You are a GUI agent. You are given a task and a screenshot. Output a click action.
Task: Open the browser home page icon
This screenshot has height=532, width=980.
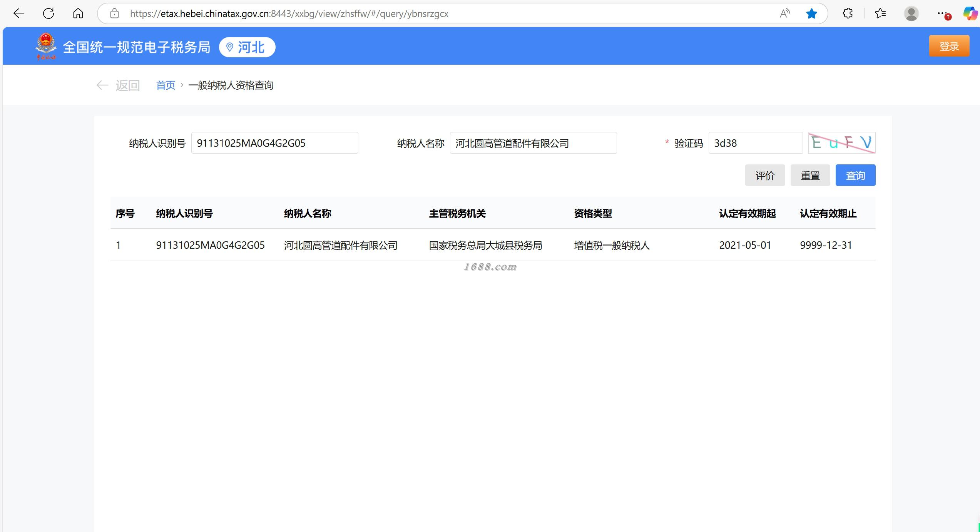tap(78, 13)
